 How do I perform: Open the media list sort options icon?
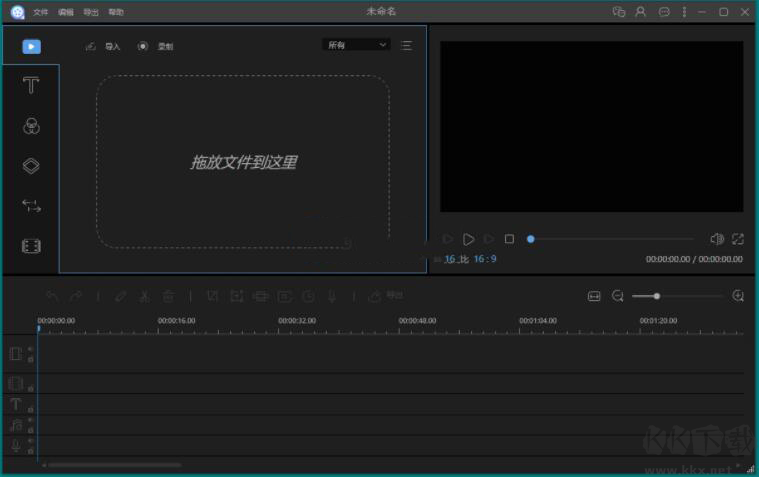coord(406,45)
